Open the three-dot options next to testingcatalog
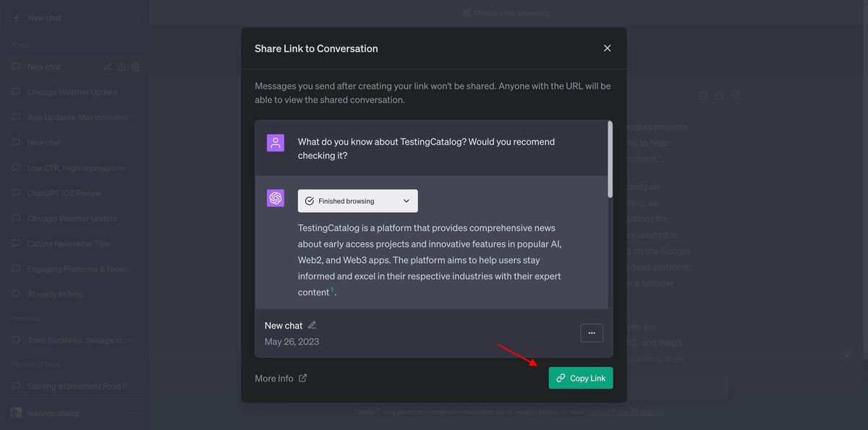868x430 pixels. [132, 412]
